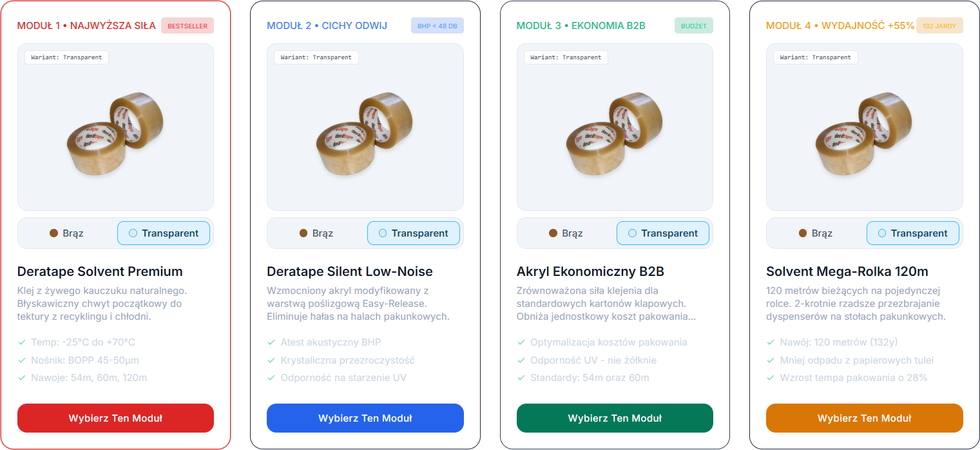
Task: Click the green Wybierz Ten Moduł button
Action: (x=615, y=418)
